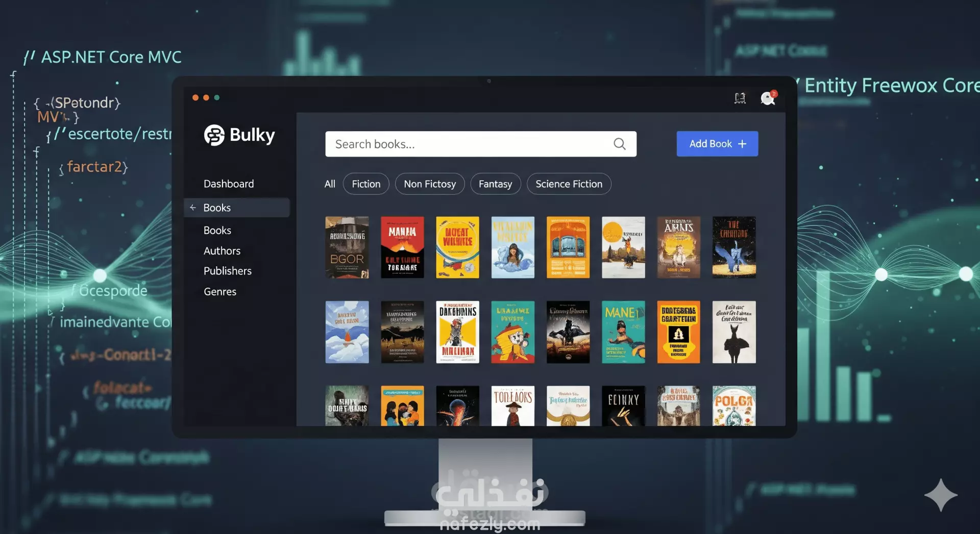Open the yellow MOCAT book cover

457,247
